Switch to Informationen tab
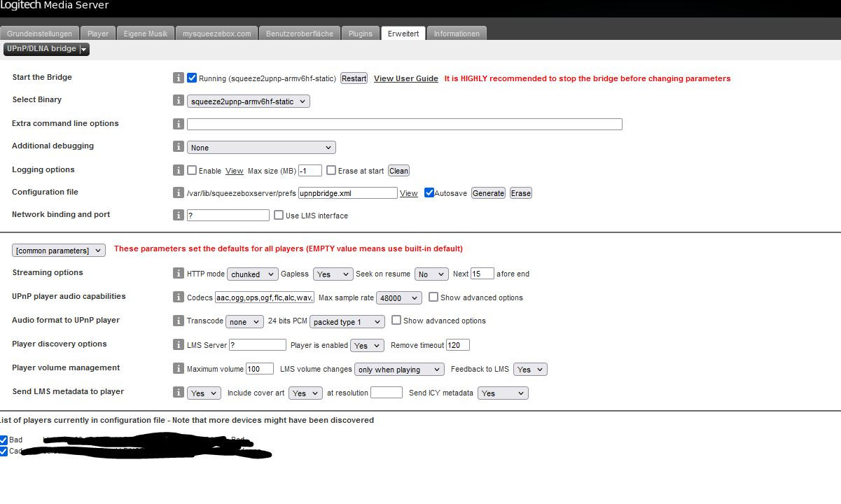This screenshot has width=841, height=504. 457,34
